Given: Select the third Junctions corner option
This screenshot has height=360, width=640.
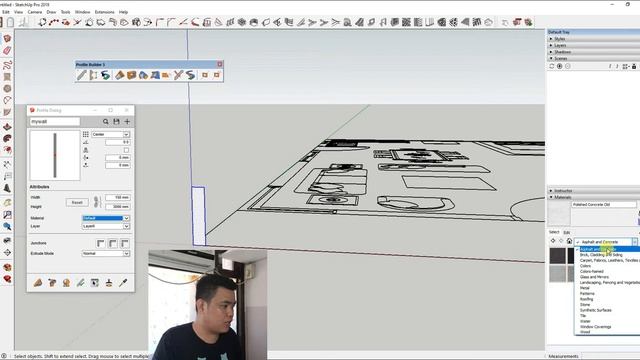Looking at the screenshot, I should coord(124,243).
